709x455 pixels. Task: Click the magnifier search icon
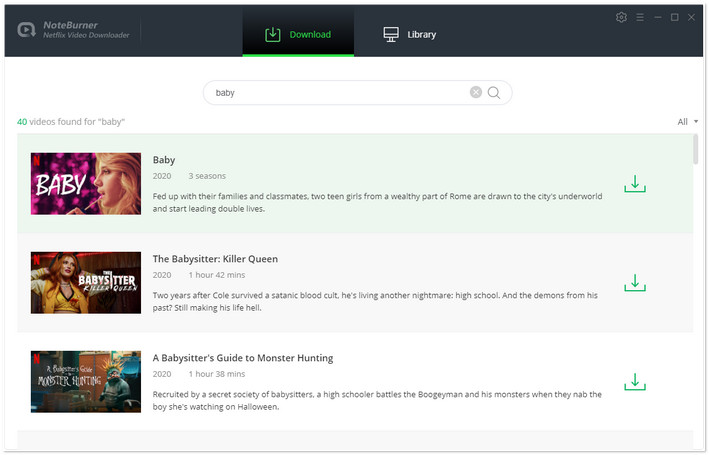(x=494, y=92)
